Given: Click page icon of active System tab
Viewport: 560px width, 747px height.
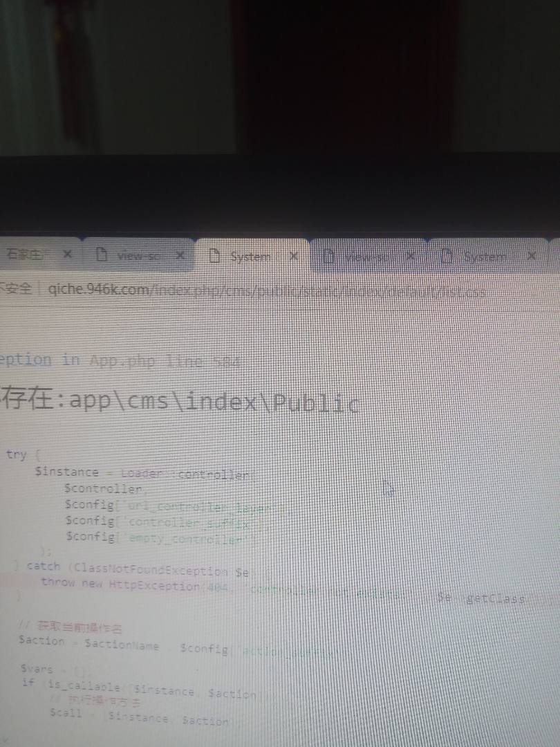Looking at the screenshot, I should click(x=214, y=256).
